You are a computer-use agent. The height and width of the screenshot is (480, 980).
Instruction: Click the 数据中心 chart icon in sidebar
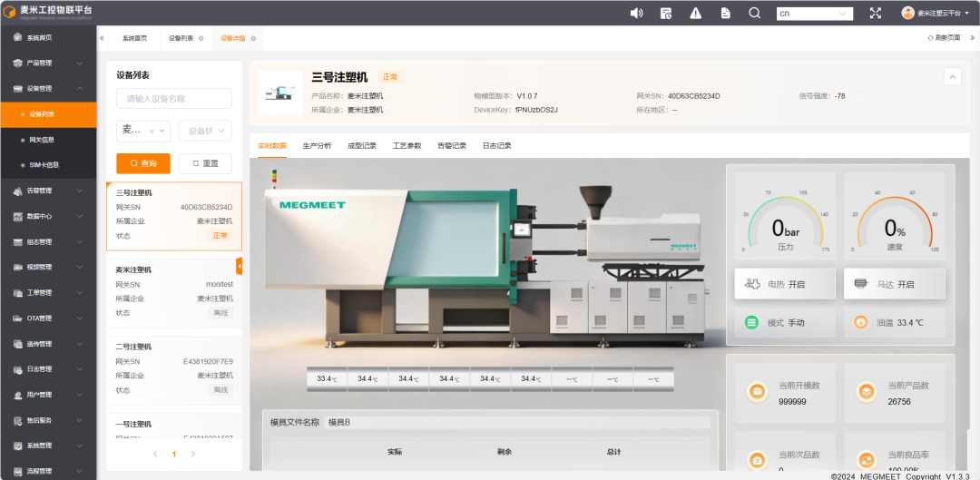click(17, 216)
